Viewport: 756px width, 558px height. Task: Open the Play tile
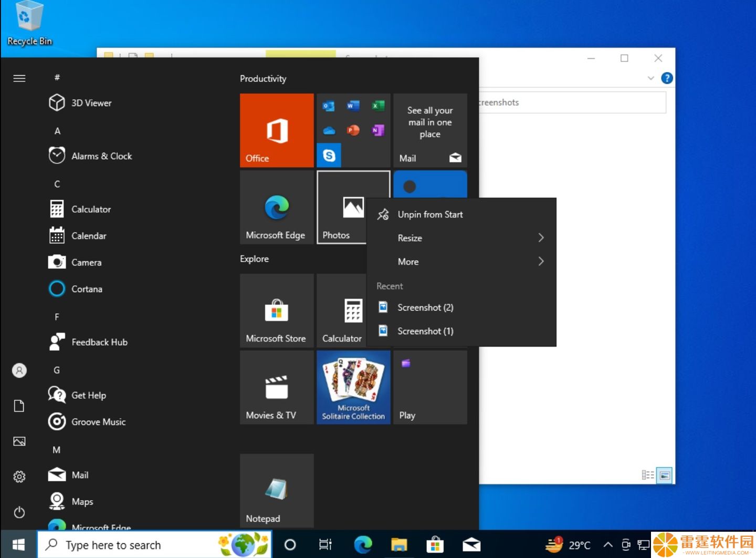click(430, 387)
